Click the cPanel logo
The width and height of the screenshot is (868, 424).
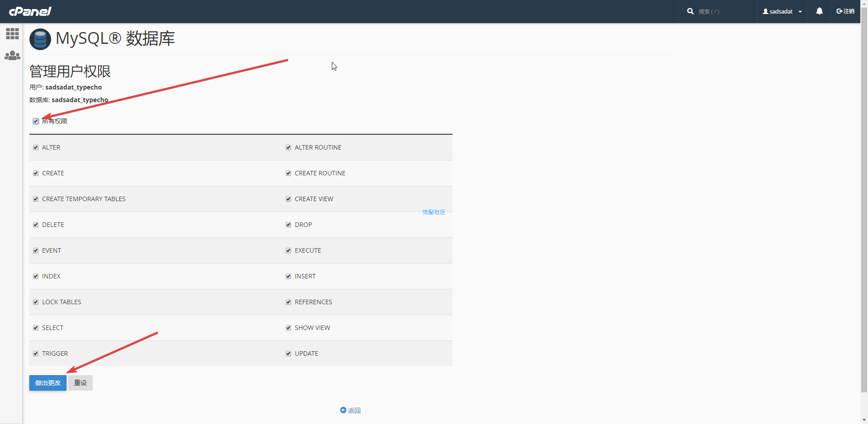click(x=30, y=11)
